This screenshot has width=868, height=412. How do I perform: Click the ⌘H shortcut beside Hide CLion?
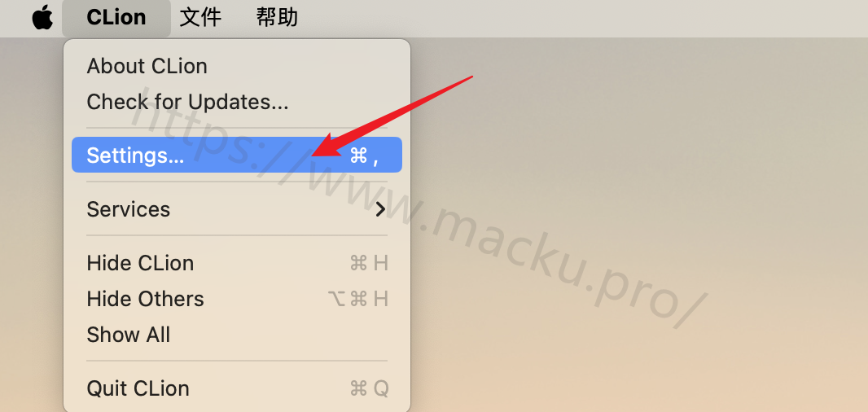369,263
